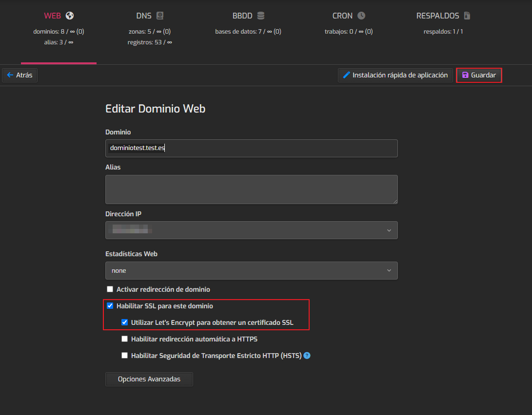Click the purple floppy disk save icon

click(x=465, y=75)
